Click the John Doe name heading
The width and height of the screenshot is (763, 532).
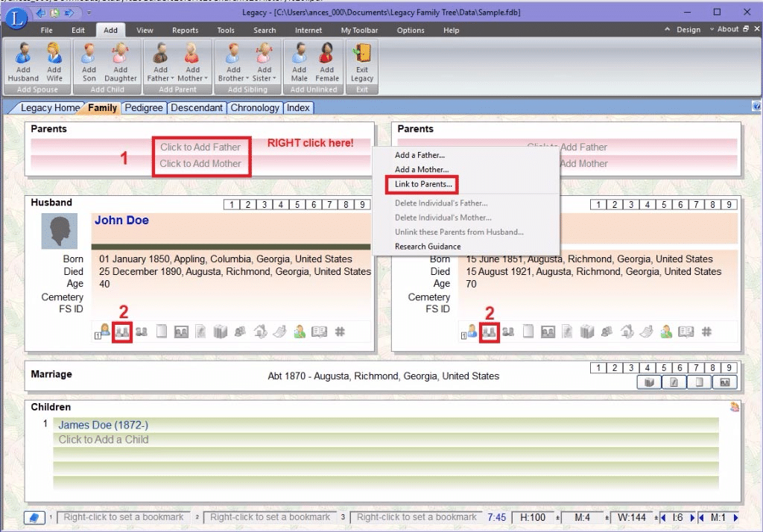pos(121,221)
